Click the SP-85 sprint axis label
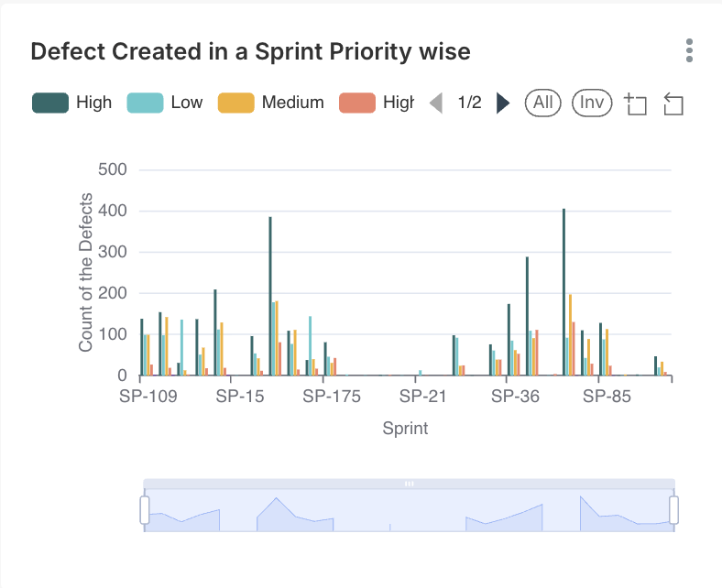This screenshot has width=722, height=588. 607,397
